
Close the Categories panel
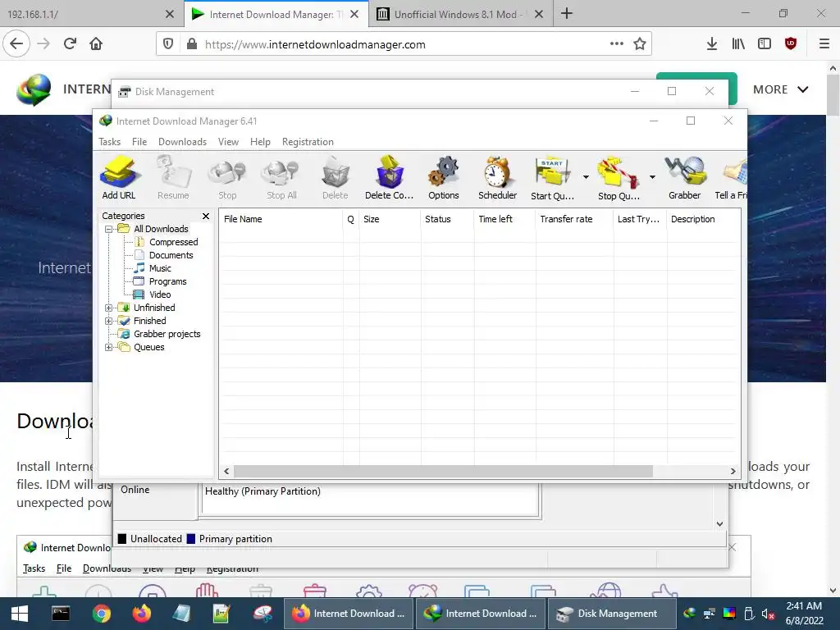click(206, 216)
